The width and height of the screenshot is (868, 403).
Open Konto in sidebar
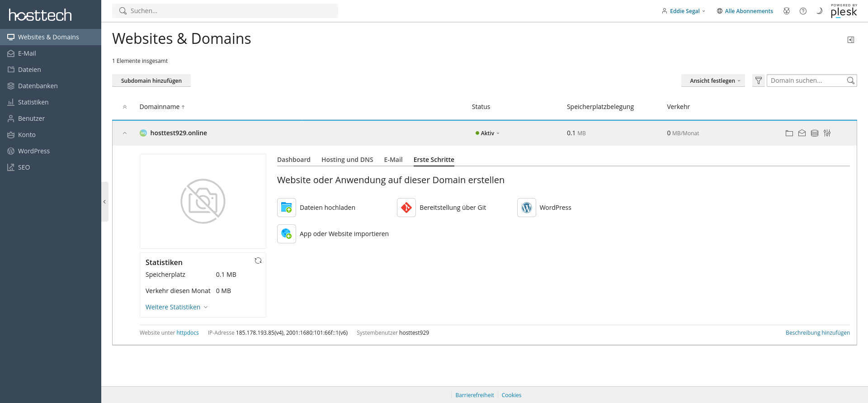tap(51, 135)
